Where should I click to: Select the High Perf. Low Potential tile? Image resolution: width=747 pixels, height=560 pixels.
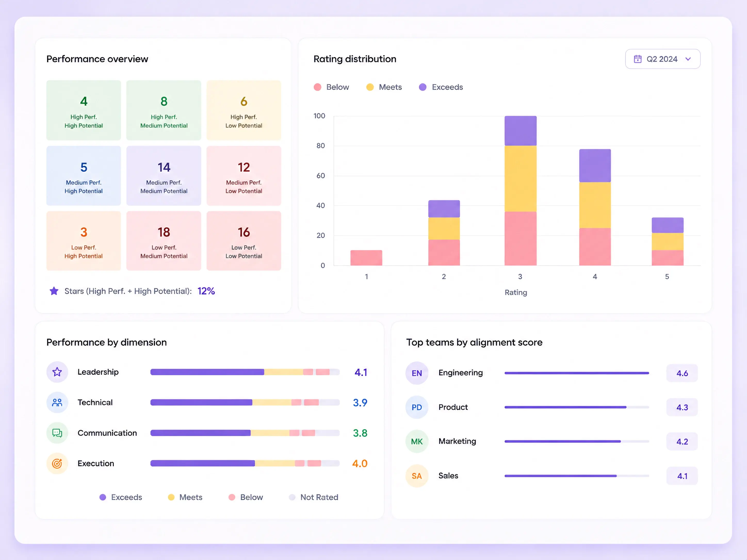(244, 110)
